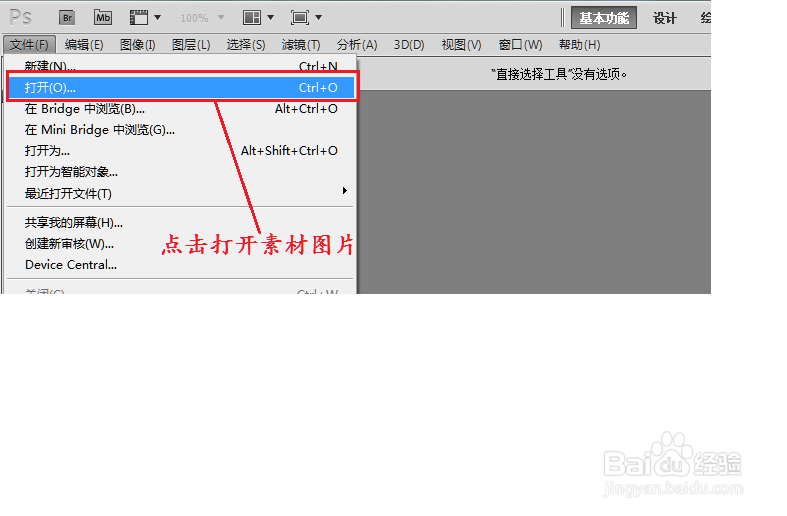Switch to the 基本功能 workspace
787x516 pixels.
[x=604, y=18]
